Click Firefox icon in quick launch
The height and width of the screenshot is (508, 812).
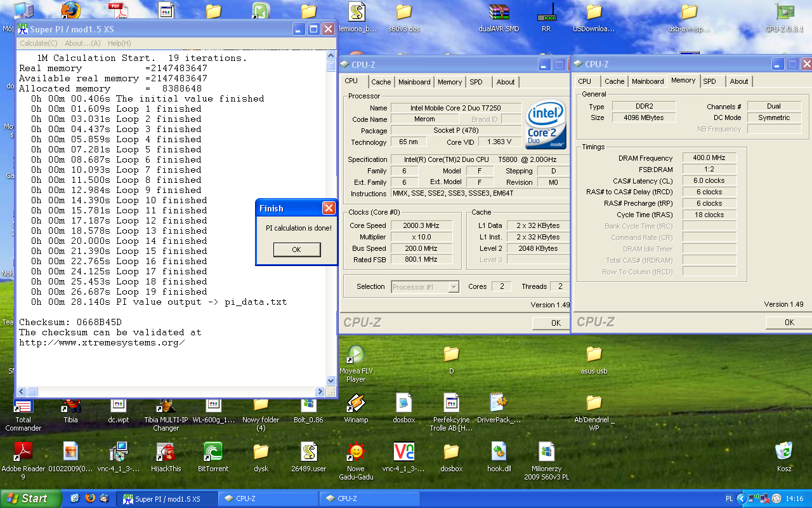tap(90, 498)
